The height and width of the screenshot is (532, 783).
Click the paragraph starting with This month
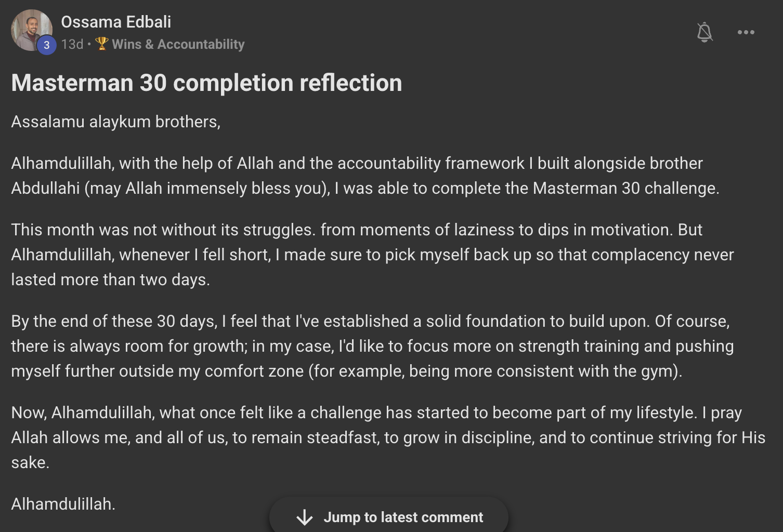click(364, 255)
